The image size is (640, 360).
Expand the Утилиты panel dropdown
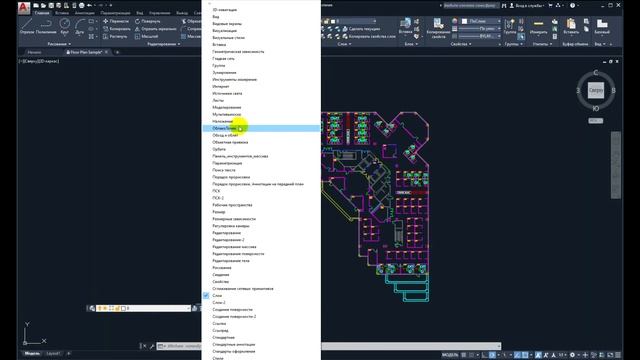pyautogui.click(x=542, y=44)
